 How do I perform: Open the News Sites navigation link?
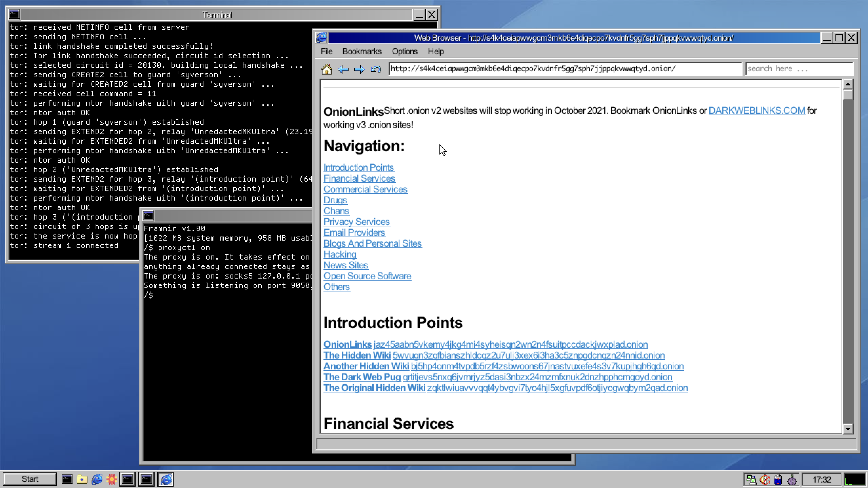(346, 265)
